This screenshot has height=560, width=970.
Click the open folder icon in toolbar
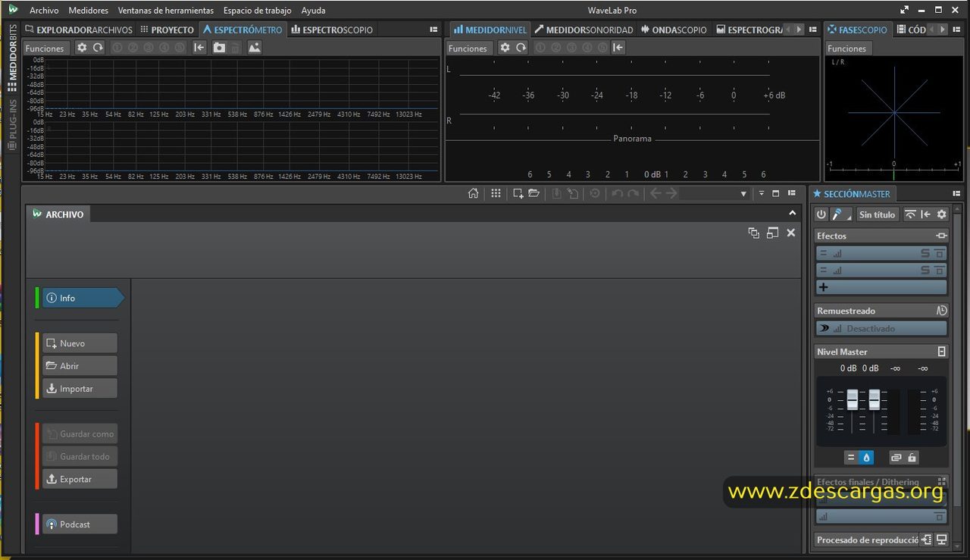coord(534,193)
